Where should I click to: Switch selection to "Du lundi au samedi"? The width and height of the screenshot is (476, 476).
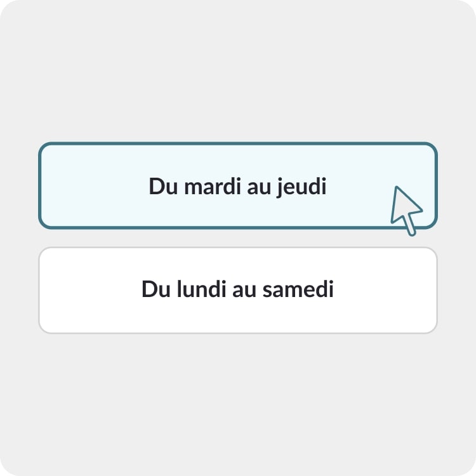pyautogui.click(x=237, y=290)
